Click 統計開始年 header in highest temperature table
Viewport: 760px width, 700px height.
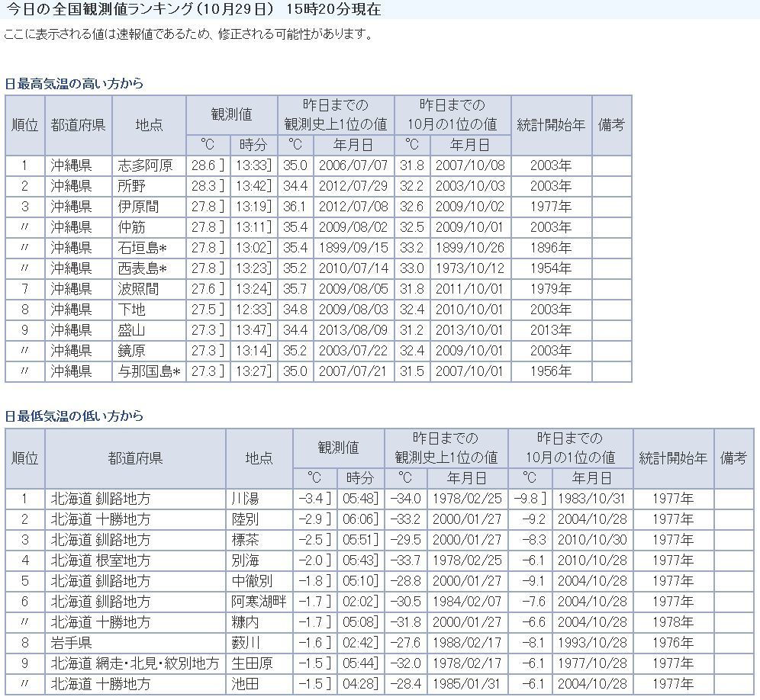pyautogui.click(x=551, y=125)
